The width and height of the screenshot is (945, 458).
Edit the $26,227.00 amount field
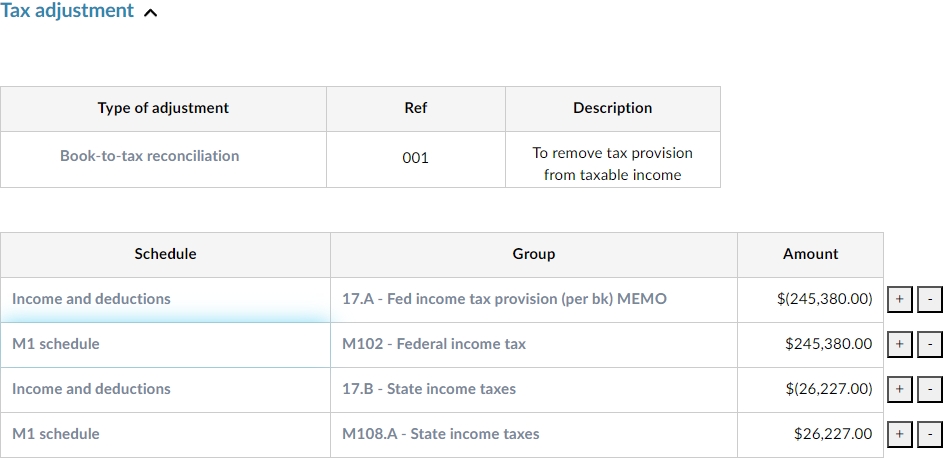click(832, 434)
